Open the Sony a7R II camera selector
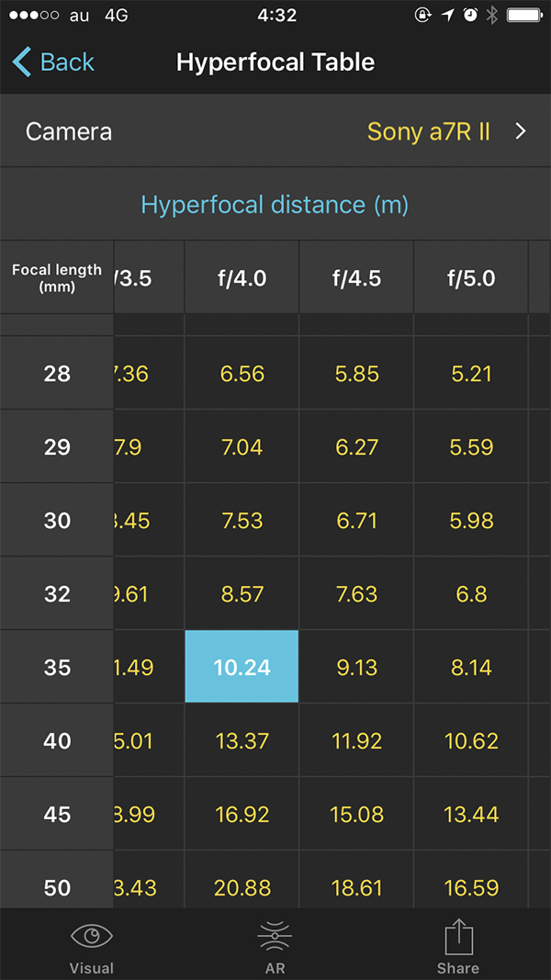Image resolution: width=551 pixels, height=980 pixels. [x=429, y=131]
